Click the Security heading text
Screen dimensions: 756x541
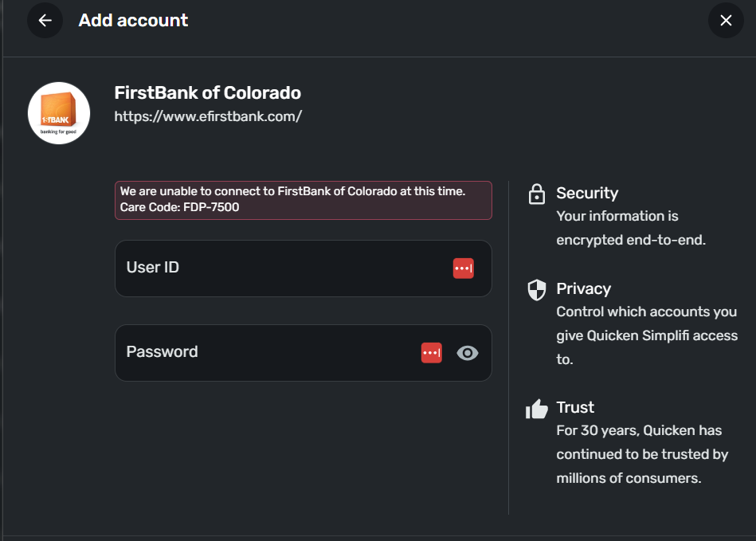[x=587, y=193]
